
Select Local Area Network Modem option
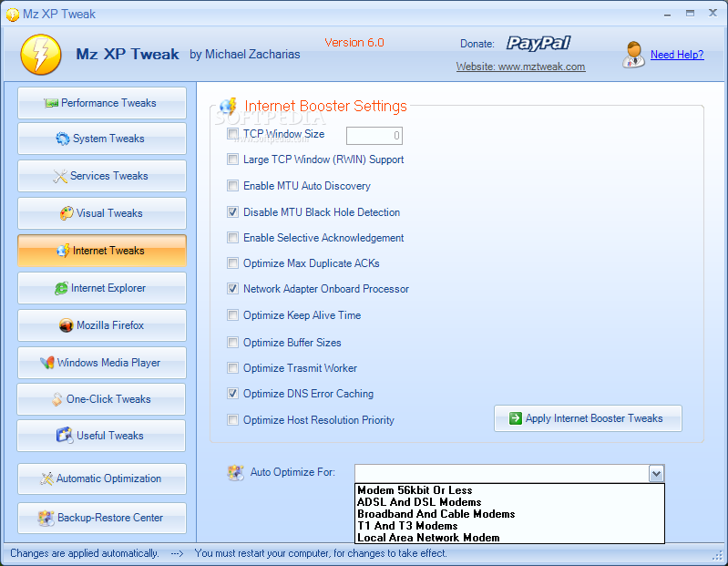coord(510,538)
